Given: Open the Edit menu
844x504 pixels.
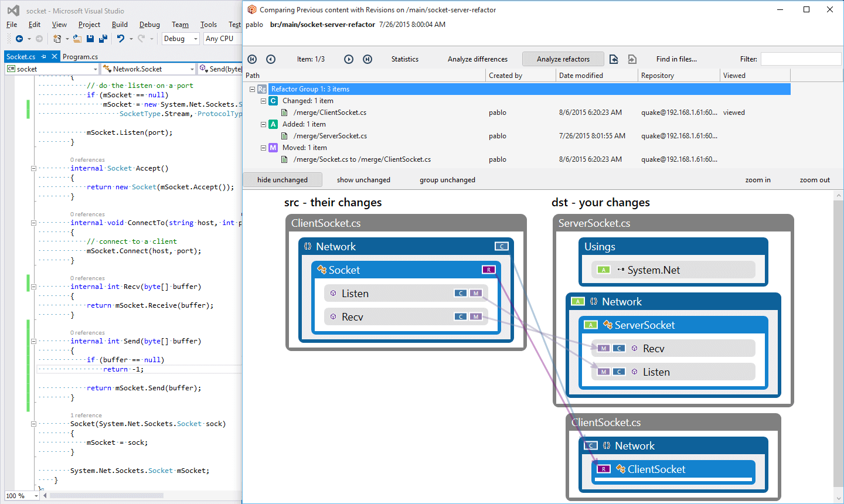Looking at the screenshot, I should (x=35, y=25).
